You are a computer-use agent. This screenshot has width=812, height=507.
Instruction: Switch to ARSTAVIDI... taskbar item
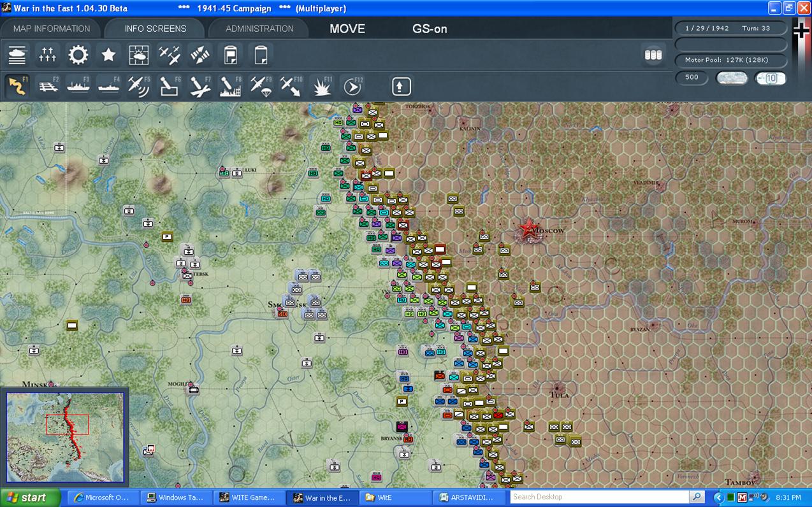click(x=468, y=497)
